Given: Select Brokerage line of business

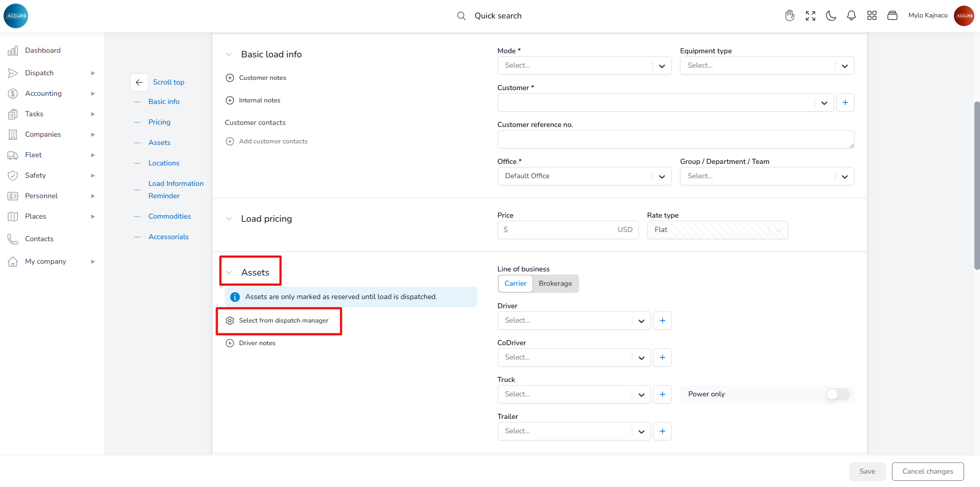Looking at the screenshot, I should 555,284.
